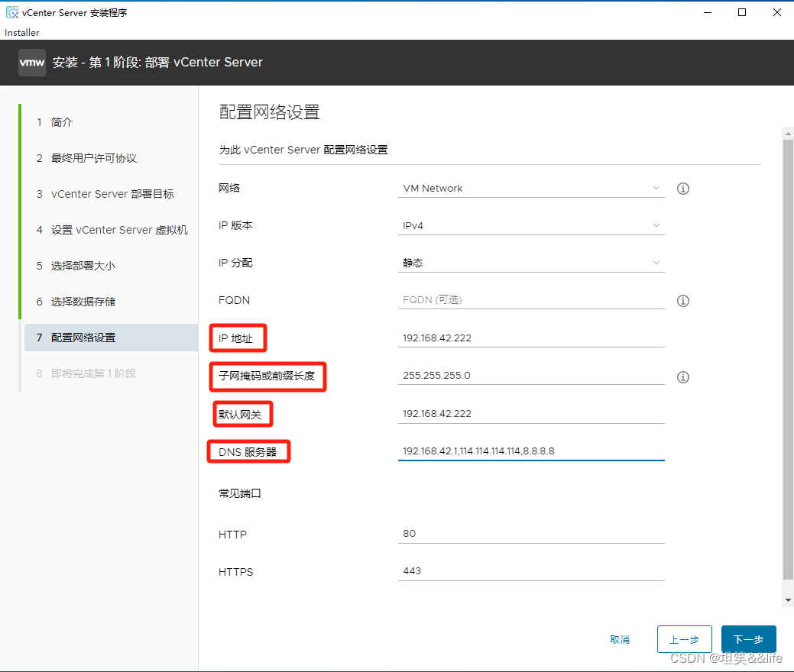This screenshot has height=672, width=794.
Task: Open the VM Network dropdown
Action: 530,189
